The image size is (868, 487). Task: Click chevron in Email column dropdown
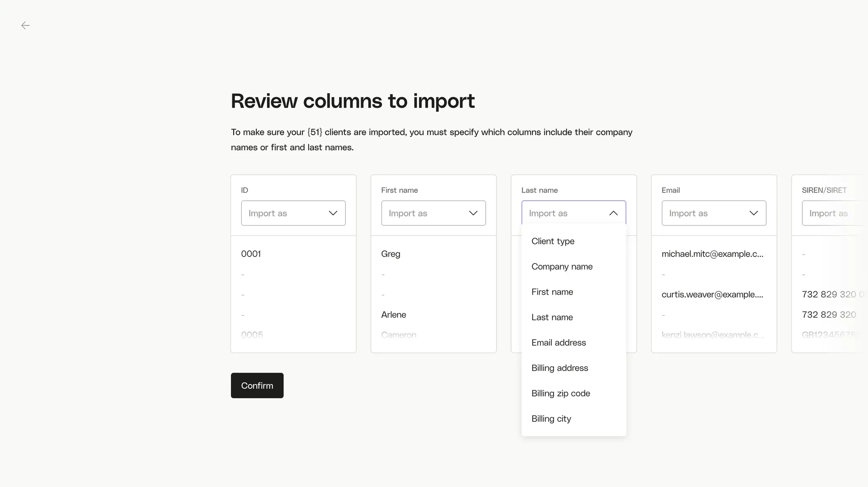(x=754, y=213)
